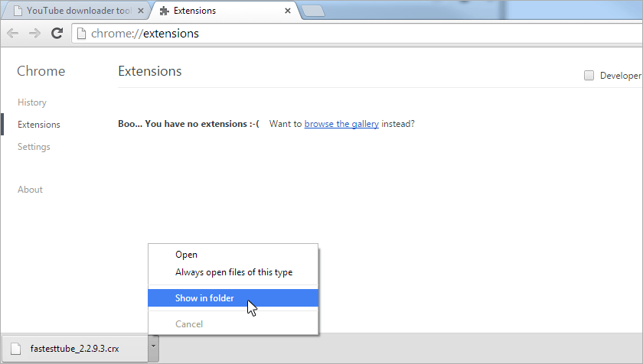Click the browser Back arrow
The width and height of the screenshot is (643, 364).
pos(12,33)
